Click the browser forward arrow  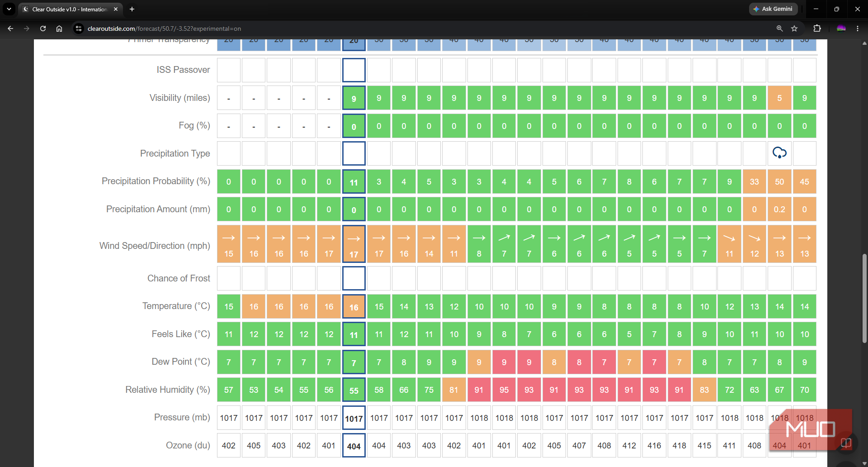pos(27,29)
